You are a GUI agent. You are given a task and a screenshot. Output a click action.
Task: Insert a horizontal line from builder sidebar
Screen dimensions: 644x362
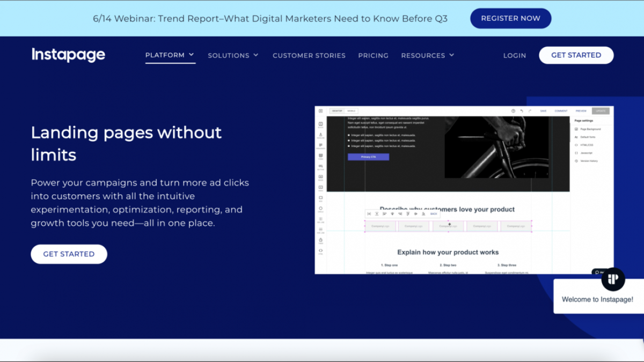[x=320, y=230]
